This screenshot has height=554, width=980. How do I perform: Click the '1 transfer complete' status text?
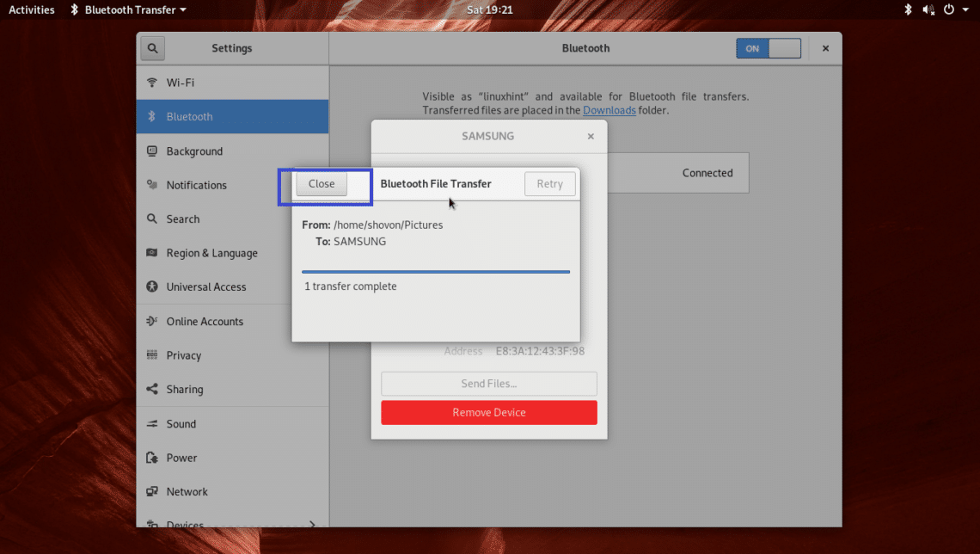(x=351, y=286)
